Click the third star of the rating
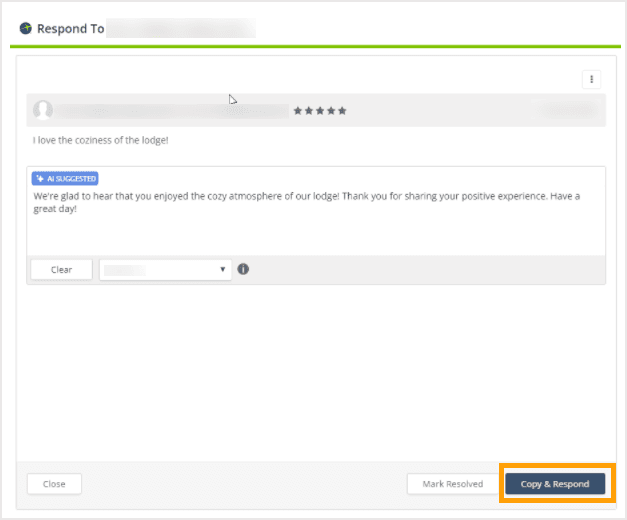 click(320, 110)
